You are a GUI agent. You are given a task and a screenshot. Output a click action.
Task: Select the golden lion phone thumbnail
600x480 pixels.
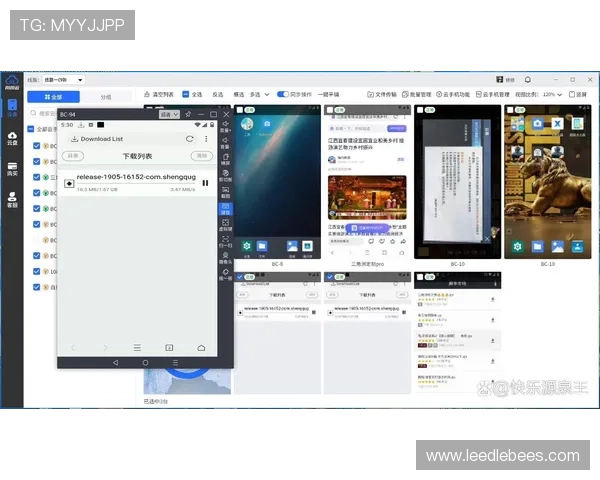(x=547, y=182)
